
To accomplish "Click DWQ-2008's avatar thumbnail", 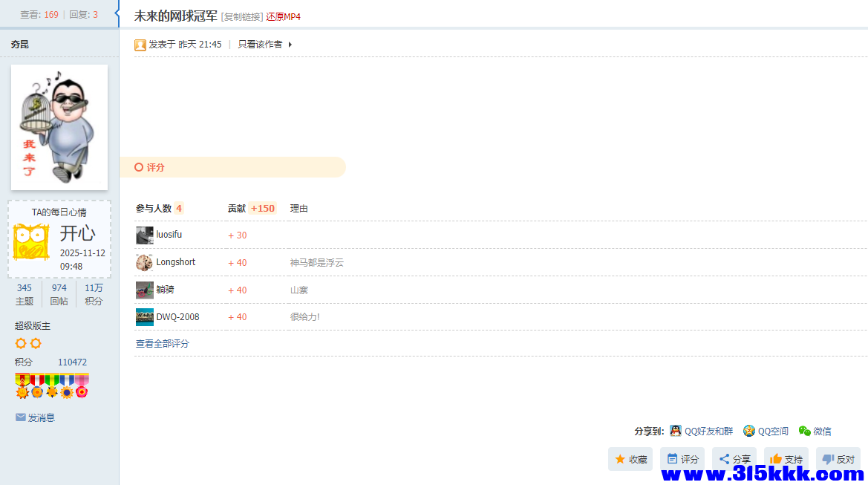I will [x=144, y=316].
